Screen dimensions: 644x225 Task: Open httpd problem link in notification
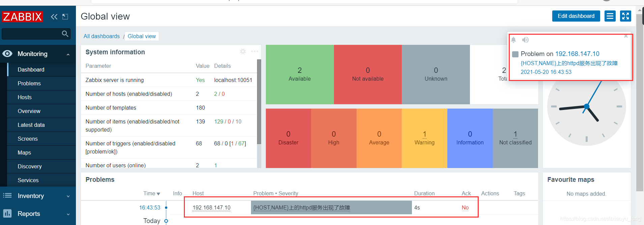[569, 63]
